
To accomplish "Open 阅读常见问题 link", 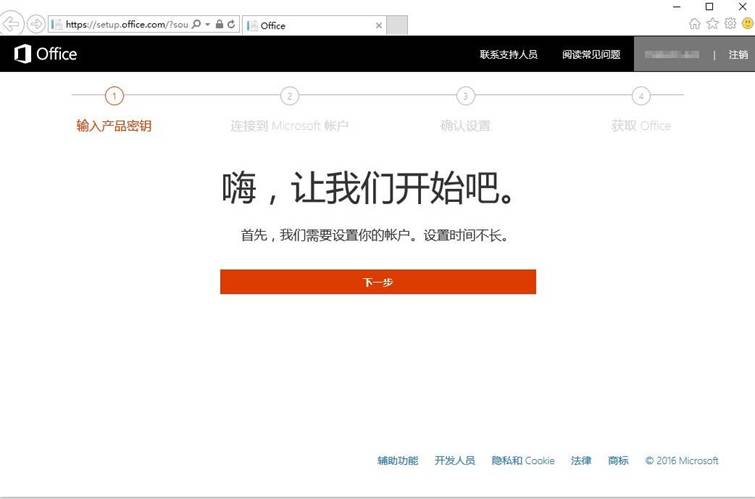I will [591, 54].
